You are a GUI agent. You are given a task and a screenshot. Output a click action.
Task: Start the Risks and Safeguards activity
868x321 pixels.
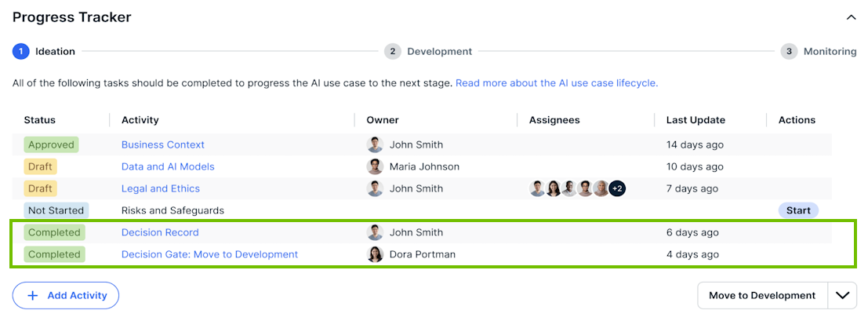pyautogui.click(x=797, y=210)
